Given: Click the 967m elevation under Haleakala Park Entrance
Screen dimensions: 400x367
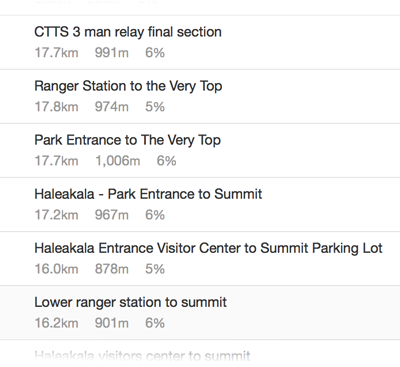Looking at the screenshot, I should (x=112, y=215).
